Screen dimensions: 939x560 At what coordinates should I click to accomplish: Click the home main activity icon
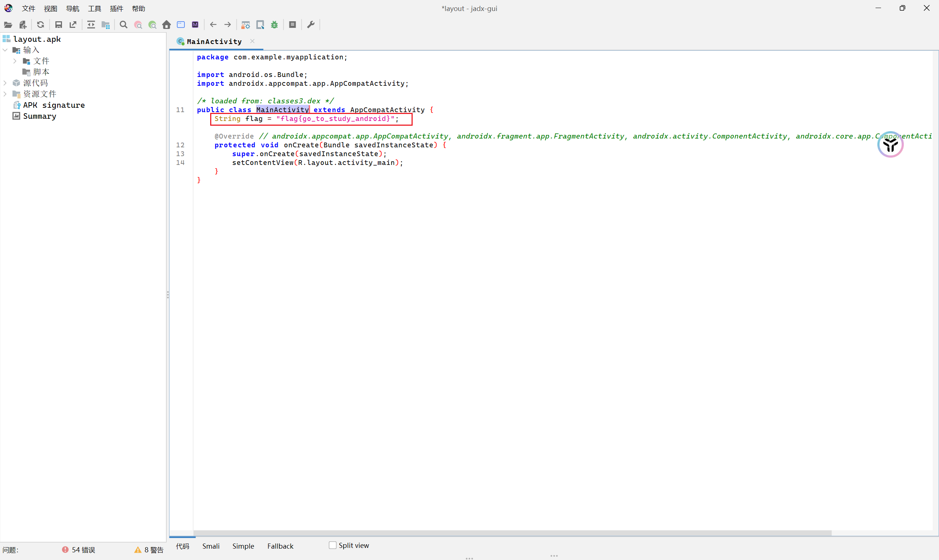coord(167,25)
